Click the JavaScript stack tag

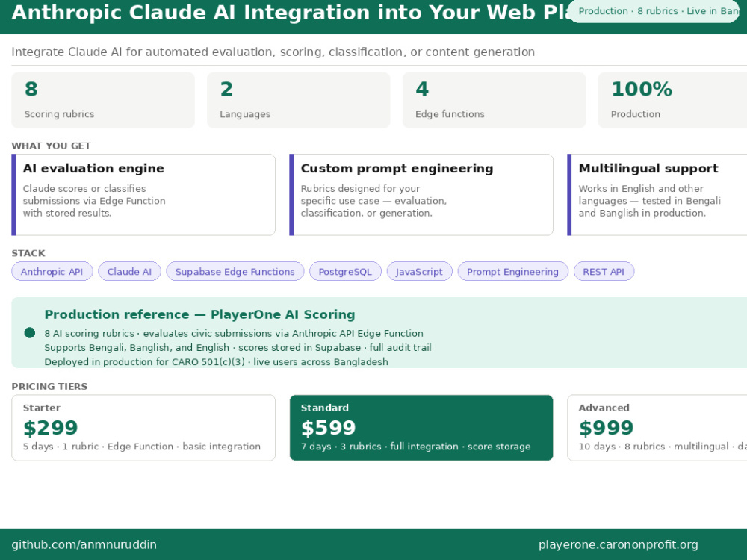[x=419, y=272]
